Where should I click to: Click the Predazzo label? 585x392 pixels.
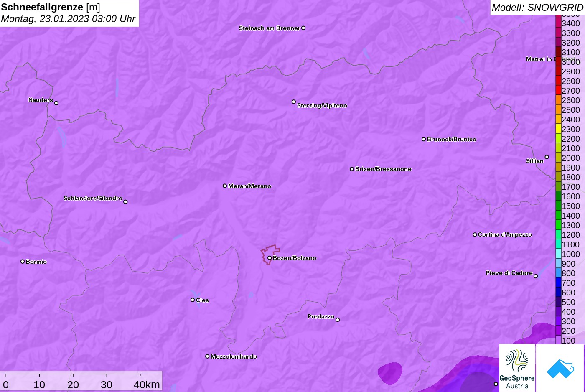coord(321,316)
